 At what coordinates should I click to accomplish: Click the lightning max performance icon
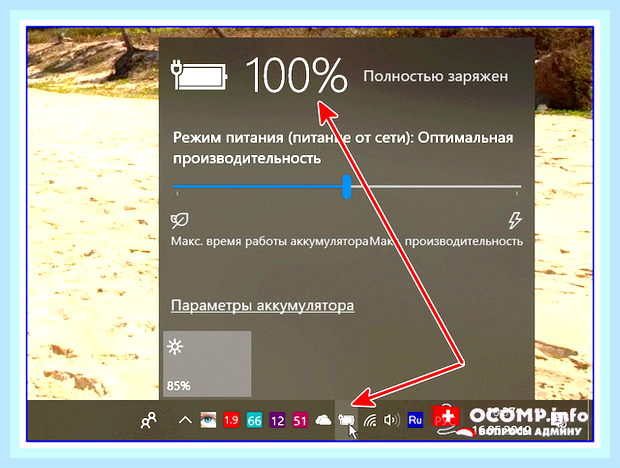pos(515,221)
